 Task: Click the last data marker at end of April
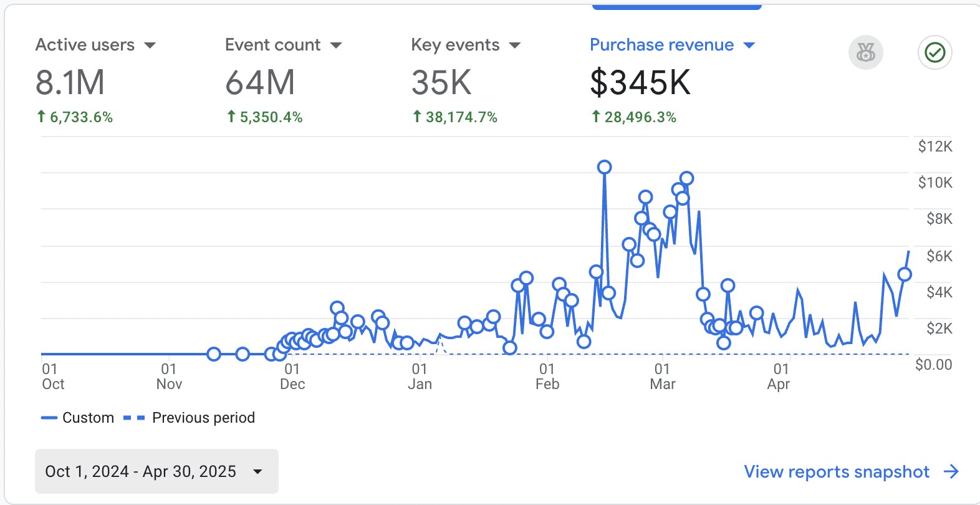tap(905, 274)
